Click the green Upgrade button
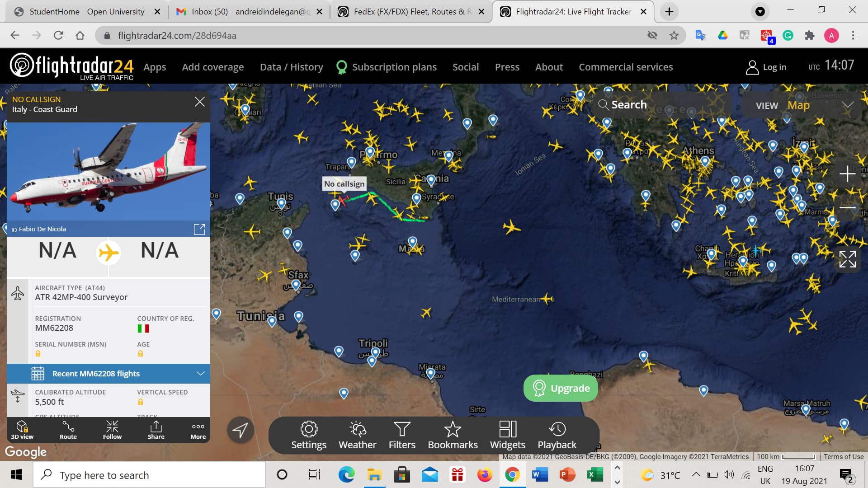Viewport: 868px width, 488px height. click(561, 388)
